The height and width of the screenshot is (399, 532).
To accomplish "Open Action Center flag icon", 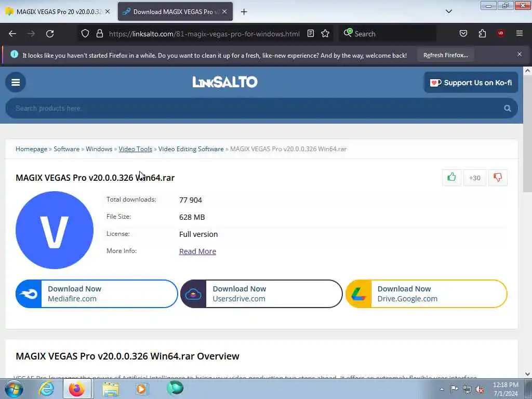I will [x=454, y=389].
